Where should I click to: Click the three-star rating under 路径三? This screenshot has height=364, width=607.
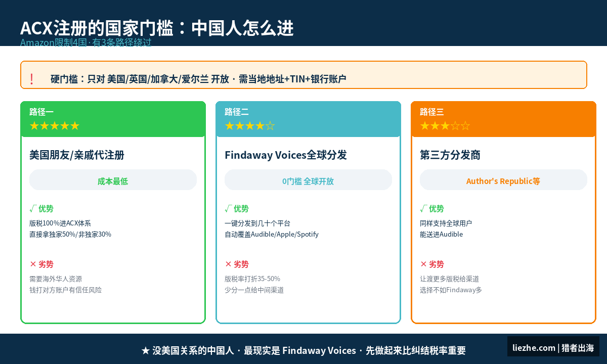(445, 126)
